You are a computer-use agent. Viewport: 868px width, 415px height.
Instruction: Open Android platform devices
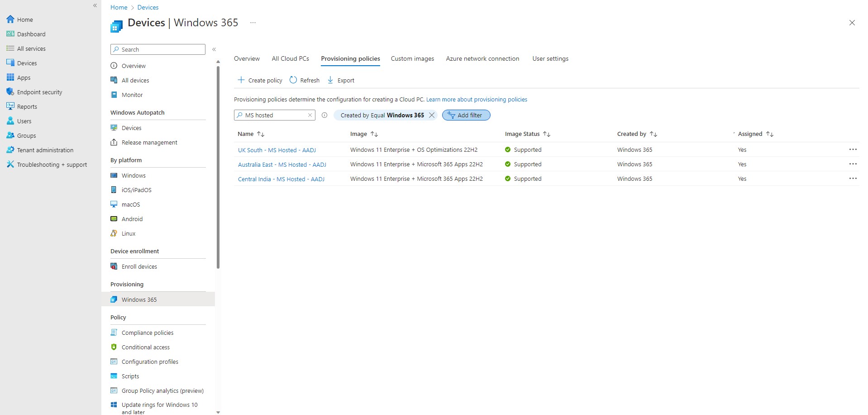[x=132, y=219]
